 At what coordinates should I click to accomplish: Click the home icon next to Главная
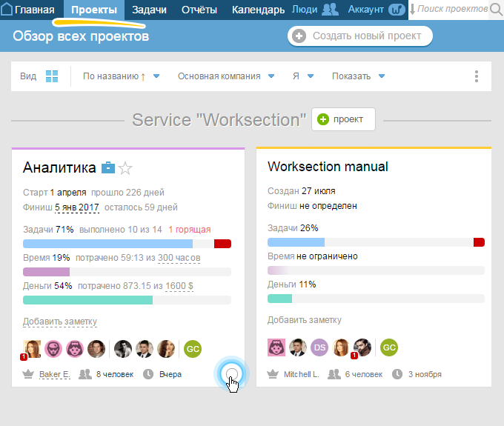coord(7,10)
